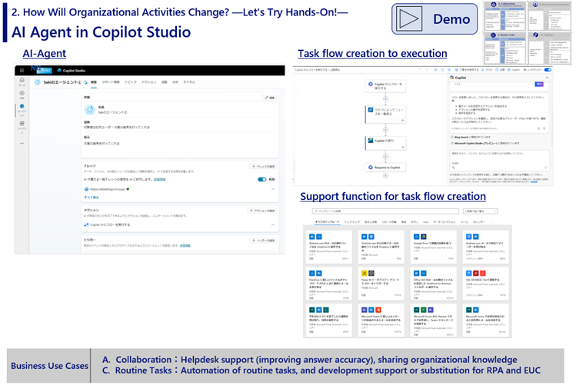Click the news query list flow node
The height and width of the screenshot is (392, 576).
pos(385,114)
